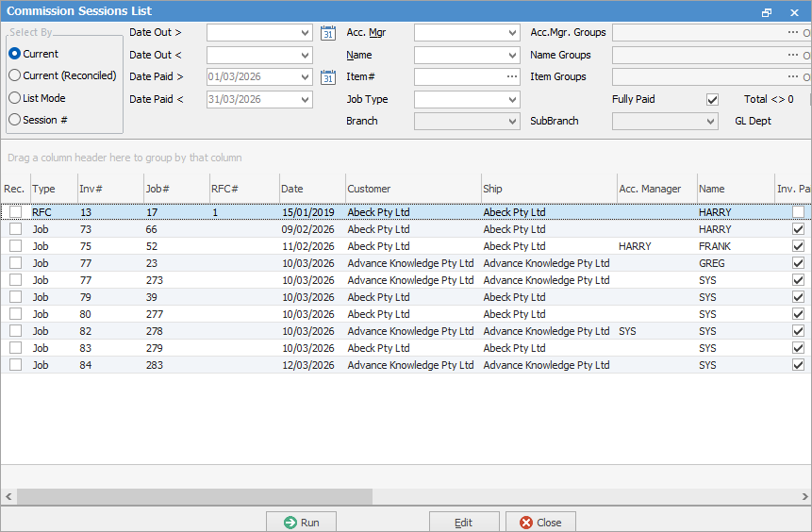Click the Run button
812x532 pixels.
[x=302, y=523]
